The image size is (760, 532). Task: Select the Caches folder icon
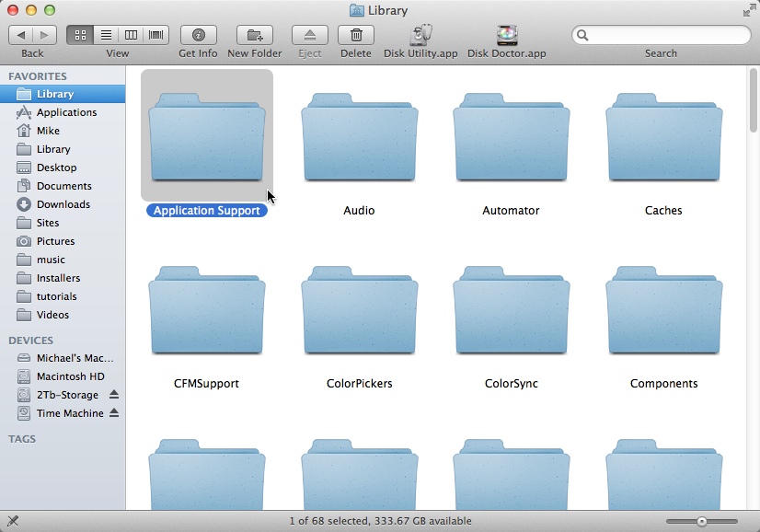pyautogui.click(x=664, y=136)
